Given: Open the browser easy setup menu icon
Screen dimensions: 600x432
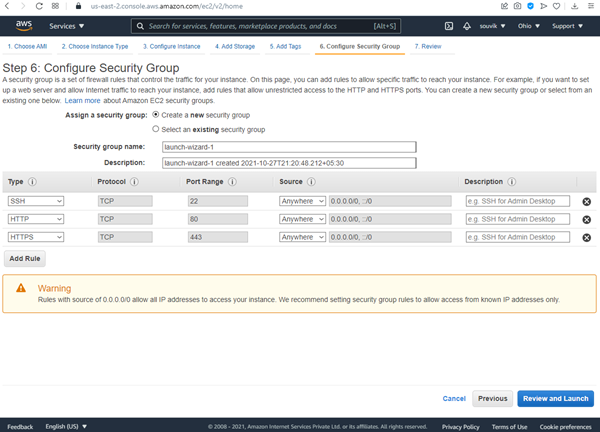Looking at the screenshot, I should point(591,6).
